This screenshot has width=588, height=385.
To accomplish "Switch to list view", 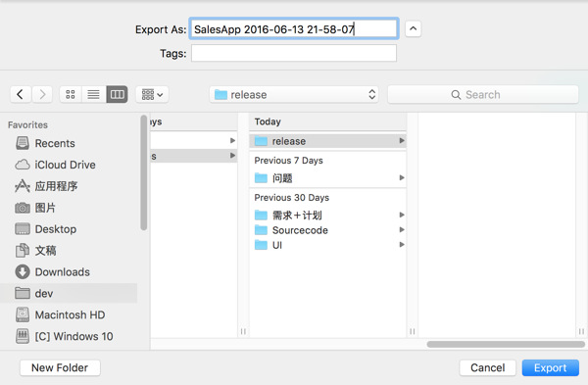I will [93, 94].
